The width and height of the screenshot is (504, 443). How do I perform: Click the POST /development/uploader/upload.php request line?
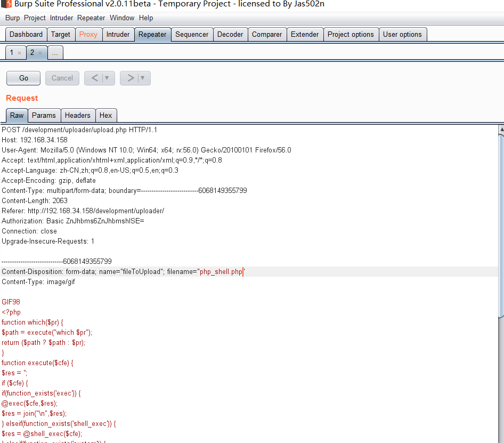(79, 130)
